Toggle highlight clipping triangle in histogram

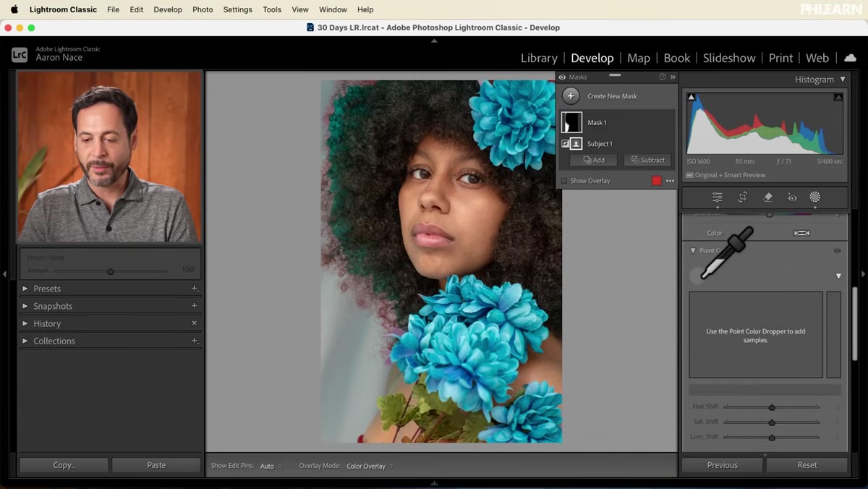(x=838, y=97)
